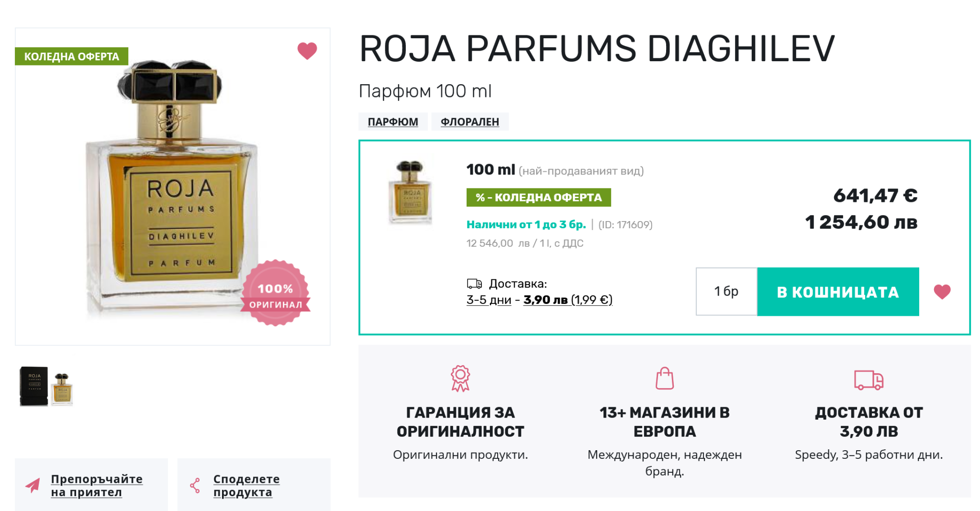Click the paper plane recommend icon
This screenshot has width=980, height=511.
pyautogui.click(x=33, y=485)
